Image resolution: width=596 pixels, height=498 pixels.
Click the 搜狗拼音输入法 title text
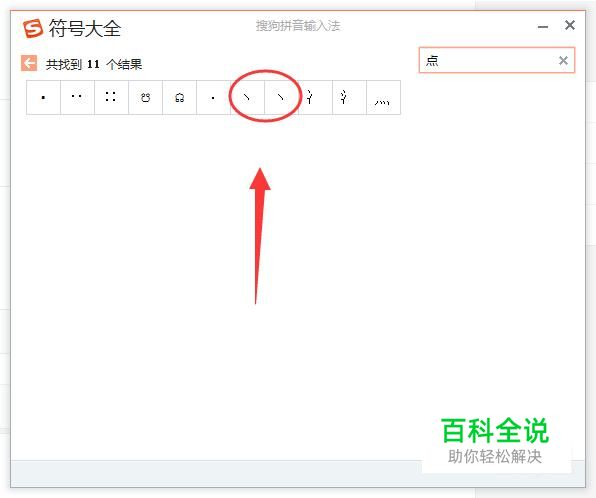(298, 26)
